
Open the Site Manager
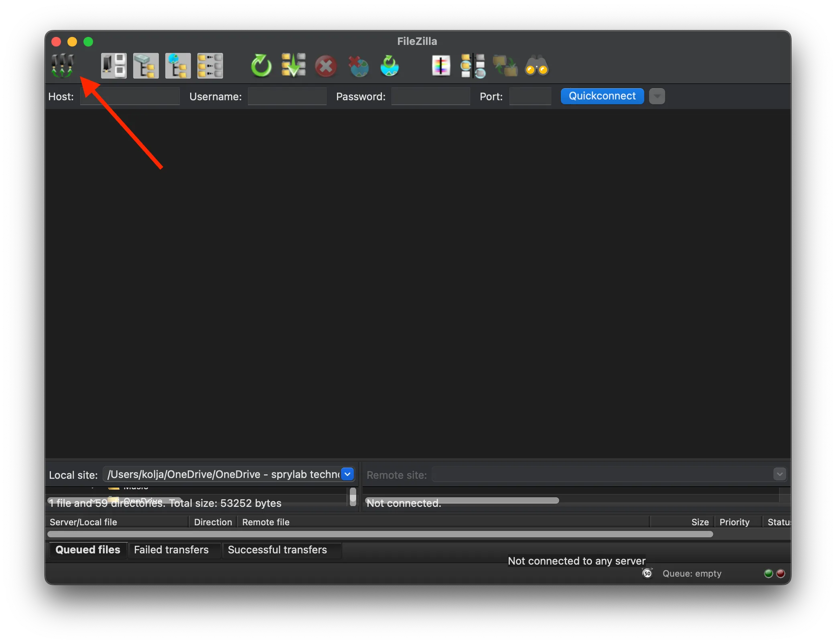click(x=63, y=66)
